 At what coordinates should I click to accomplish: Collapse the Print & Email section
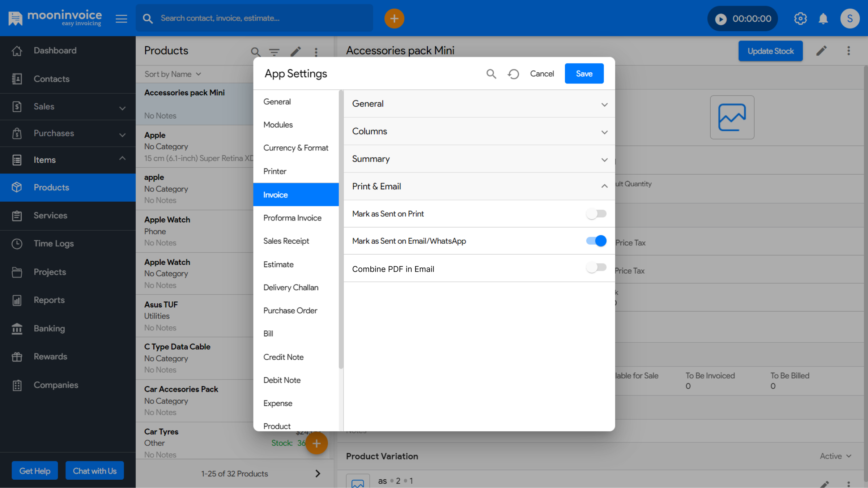click(x=479, y=187)
